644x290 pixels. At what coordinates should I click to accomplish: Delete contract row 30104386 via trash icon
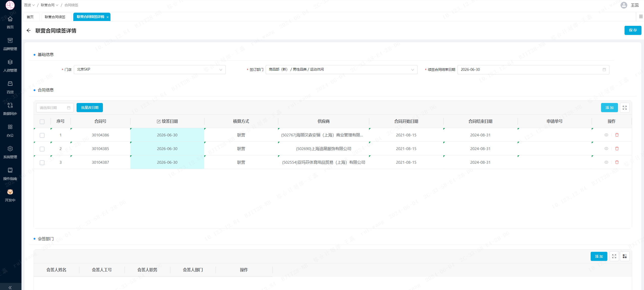pos(617,135)
